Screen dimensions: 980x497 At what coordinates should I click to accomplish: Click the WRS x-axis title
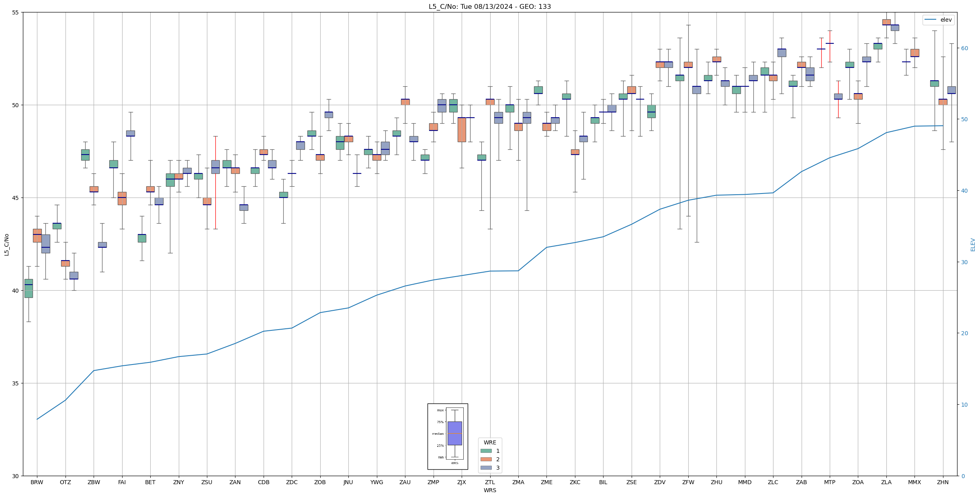click(489, 490)
